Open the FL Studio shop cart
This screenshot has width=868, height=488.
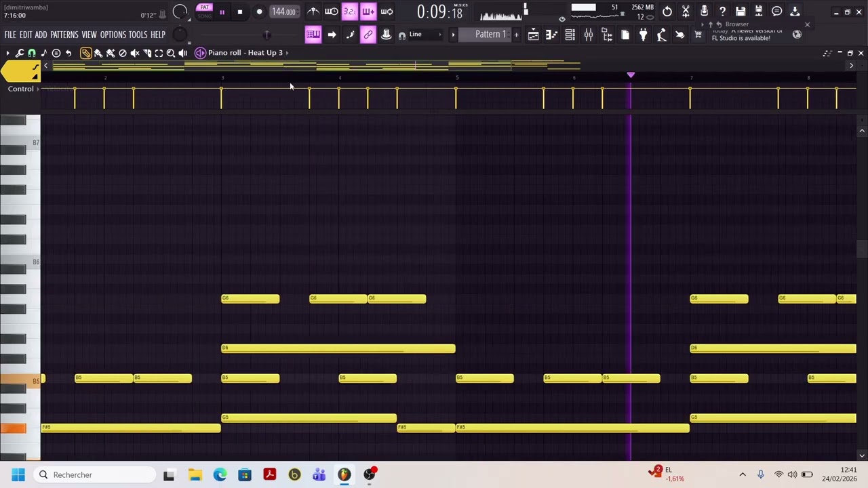pos(698,35)
